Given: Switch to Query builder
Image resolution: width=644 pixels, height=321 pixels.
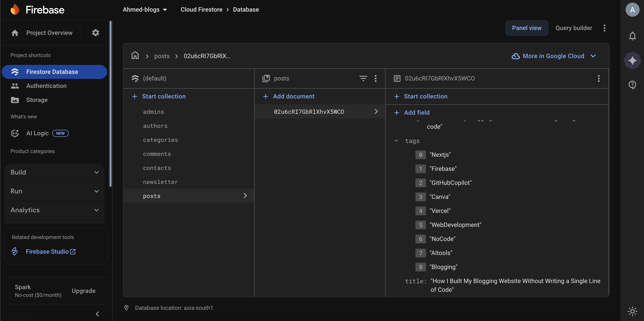Looking at the screenshot, I should [x=574, y=28].
